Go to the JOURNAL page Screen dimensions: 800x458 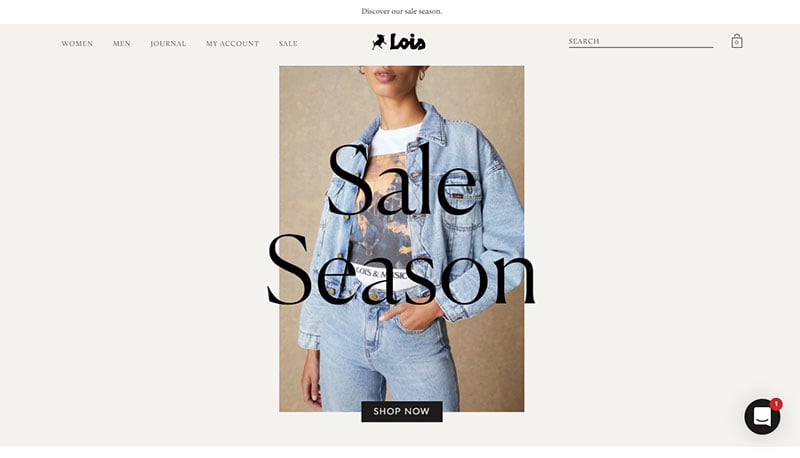[168, 44]
